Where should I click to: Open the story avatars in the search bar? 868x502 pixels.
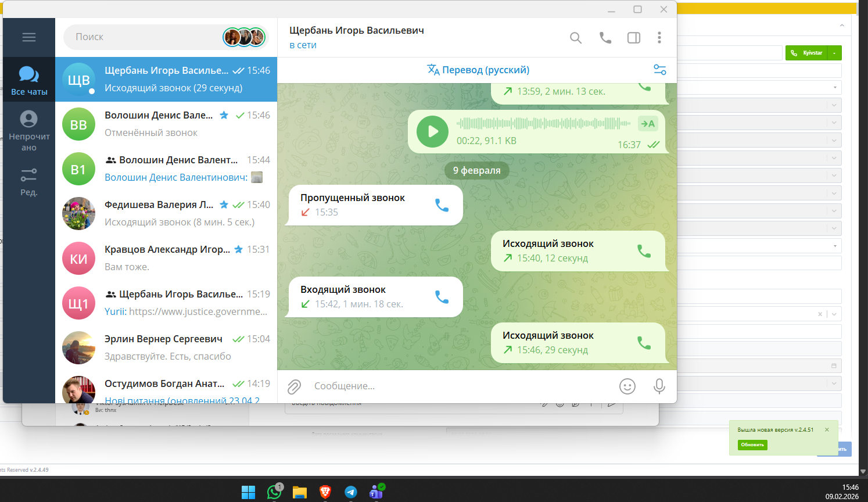coord(244,37)
